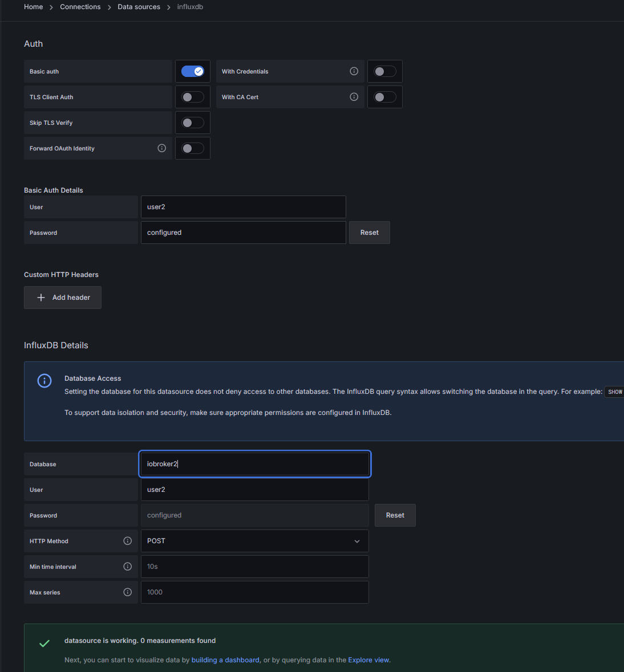
Task: Click the Max series info icon
Action: (128, 592)
